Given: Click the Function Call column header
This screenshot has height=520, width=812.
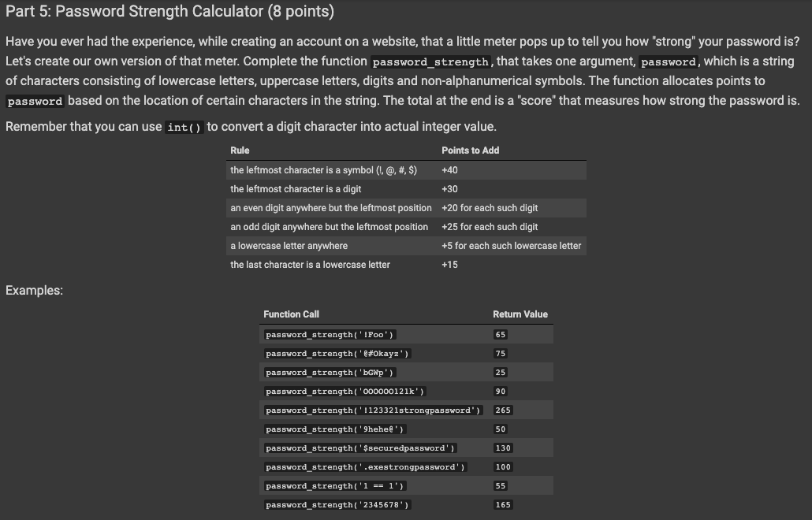Looking at the screenshot, I should [x=291, y=314].
